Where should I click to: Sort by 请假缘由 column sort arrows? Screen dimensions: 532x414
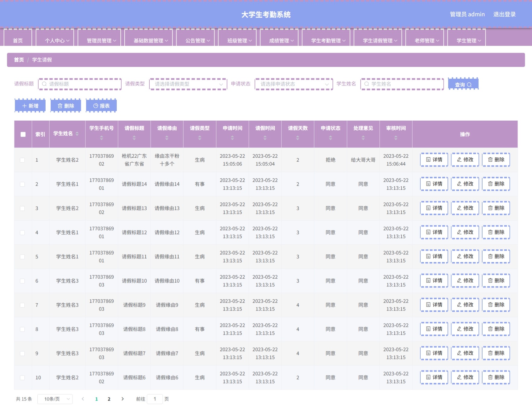[x=167, y=138]
